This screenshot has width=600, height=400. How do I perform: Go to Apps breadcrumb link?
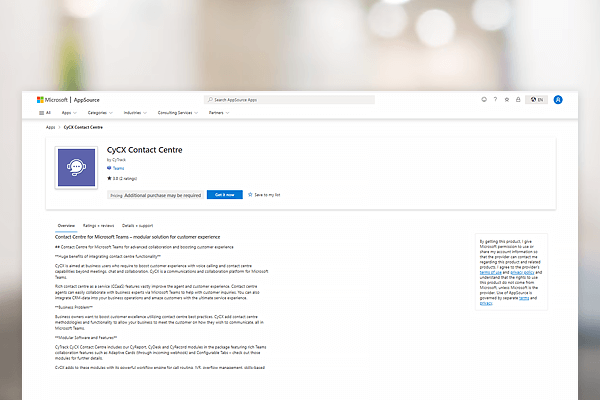click(51, 127)
